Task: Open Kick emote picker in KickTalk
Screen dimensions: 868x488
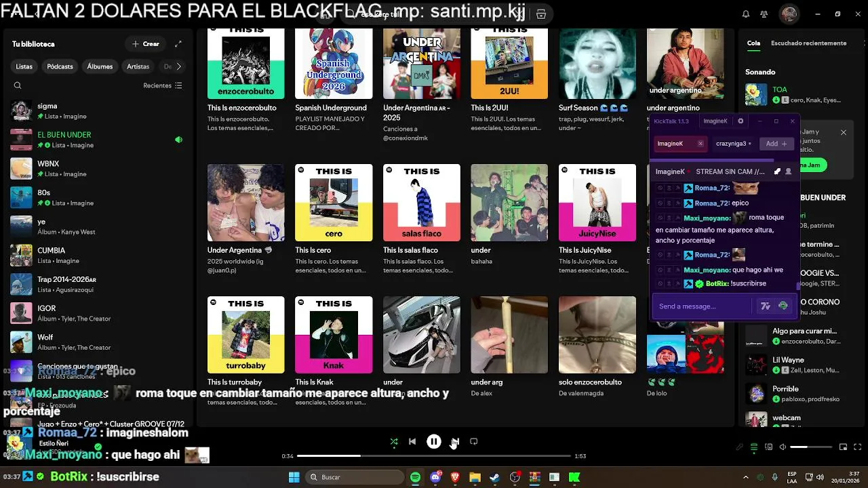Action: click(x=783, y=306)
